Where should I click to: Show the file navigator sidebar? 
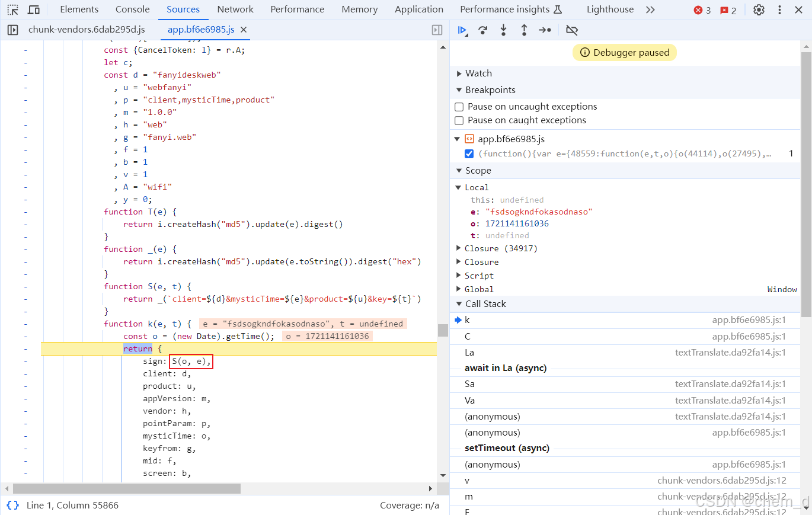(x=12, y=30)
